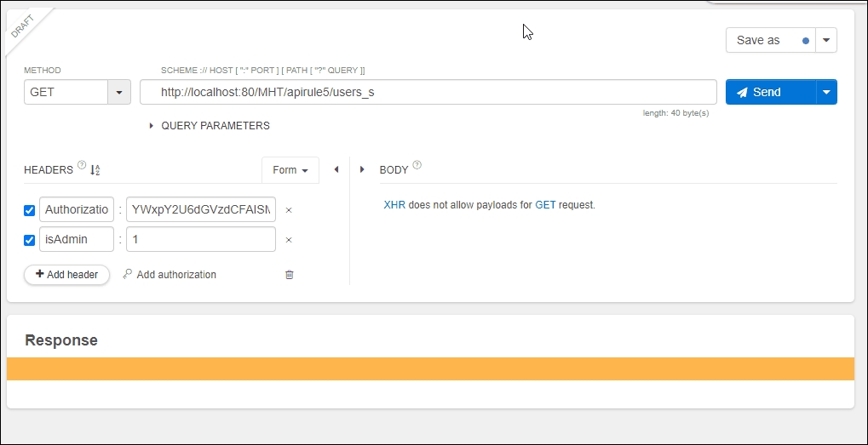The image size is (868, 445).
Task: Collapse the body panel with right arrow
Action: pos(362,170)
